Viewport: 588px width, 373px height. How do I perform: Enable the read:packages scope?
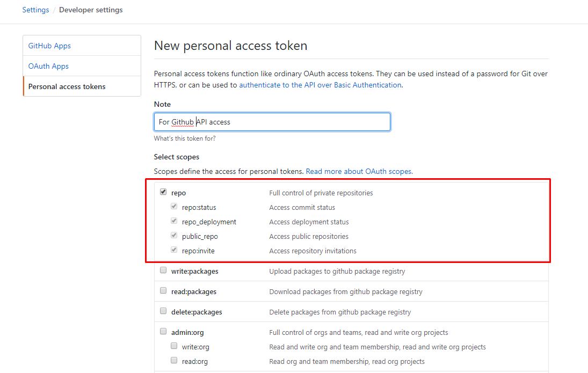[163, 291]
